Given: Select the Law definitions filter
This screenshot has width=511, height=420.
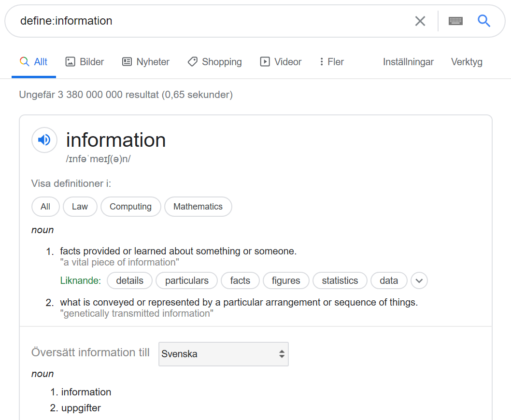Looking at the screenshot, I should 80,207.
